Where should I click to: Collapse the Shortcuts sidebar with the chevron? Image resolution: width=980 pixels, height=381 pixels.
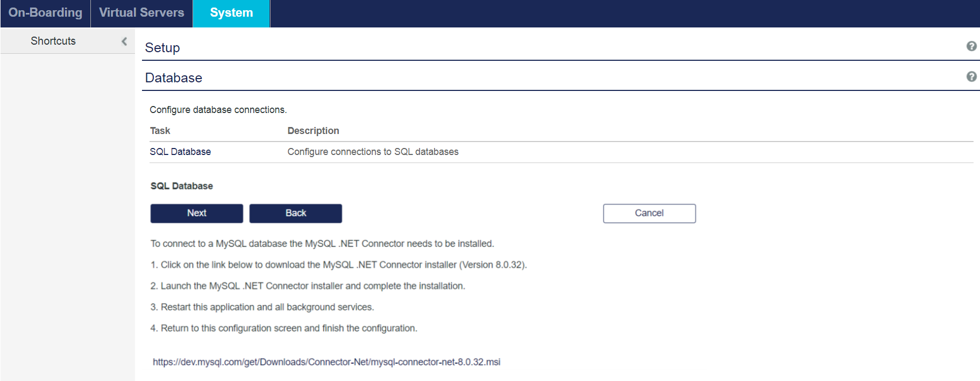(124, 41)
